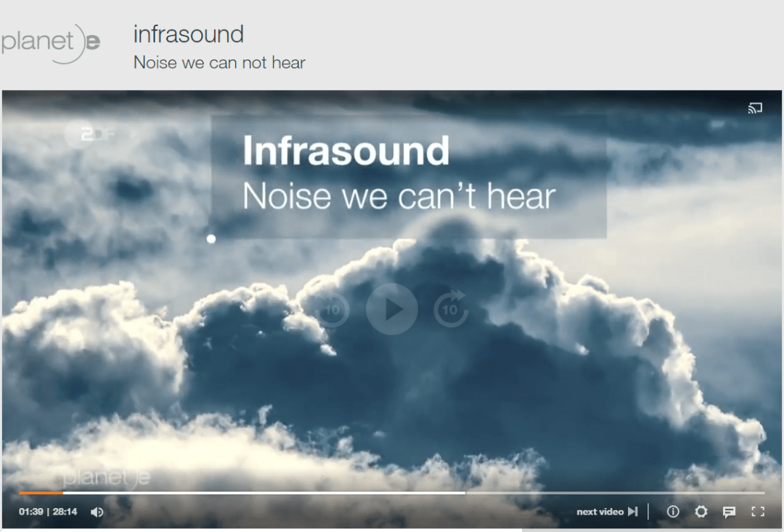Click the Infrasound title overlay in the video

coord(346,151)
